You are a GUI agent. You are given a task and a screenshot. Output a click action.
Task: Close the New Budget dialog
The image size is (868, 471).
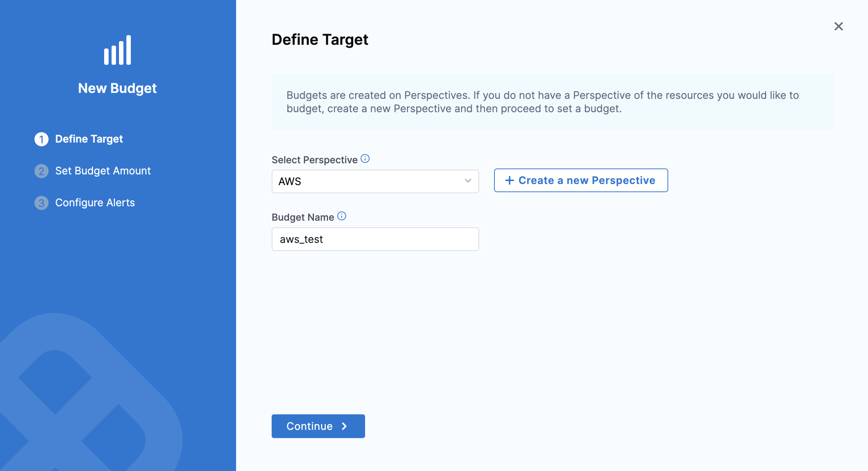pos(838,26)
